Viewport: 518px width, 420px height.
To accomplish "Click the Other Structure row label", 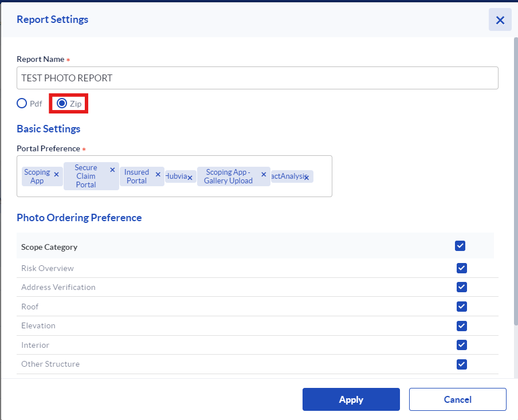I will pyautogui.click(x=50, y=364).
